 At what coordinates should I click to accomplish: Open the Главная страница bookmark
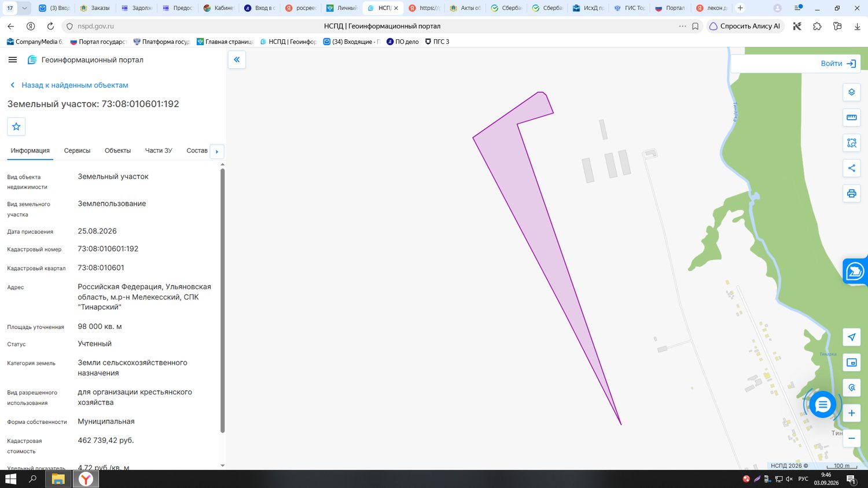coord(225,42)
